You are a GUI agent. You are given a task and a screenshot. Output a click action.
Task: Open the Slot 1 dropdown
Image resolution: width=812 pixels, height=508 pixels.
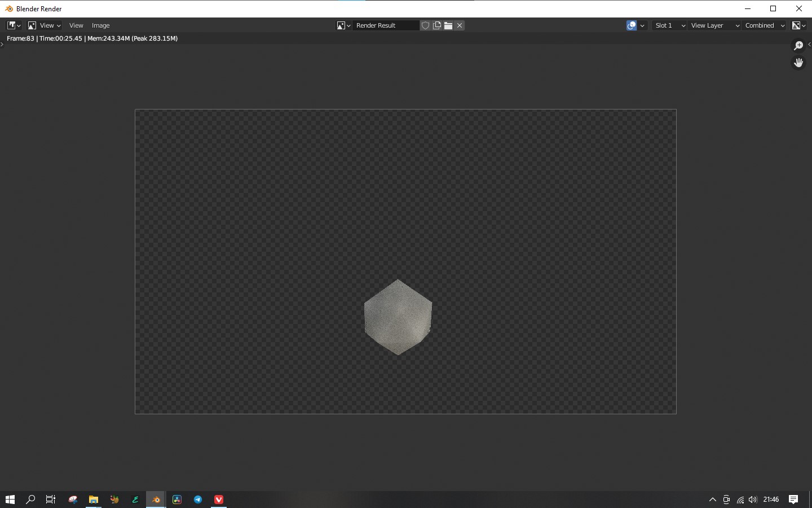tap(669, 25)
